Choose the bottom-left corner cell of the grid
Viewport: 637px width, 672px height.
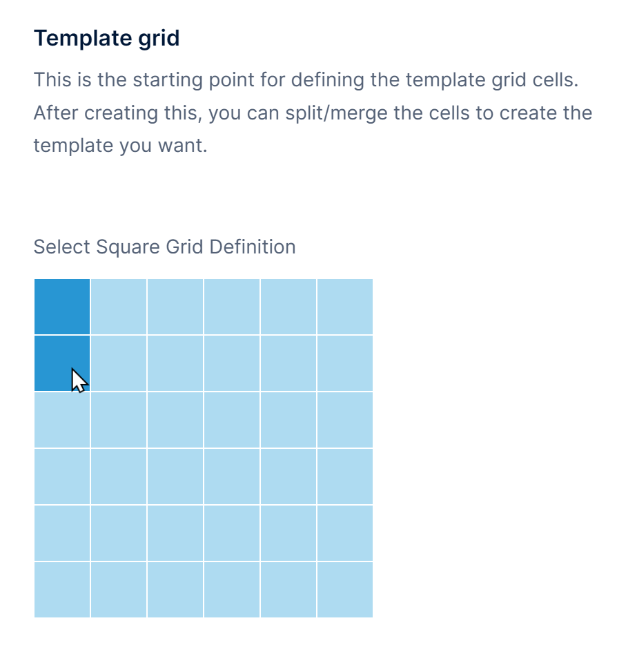pyautogui.click(x=62, y=588)
